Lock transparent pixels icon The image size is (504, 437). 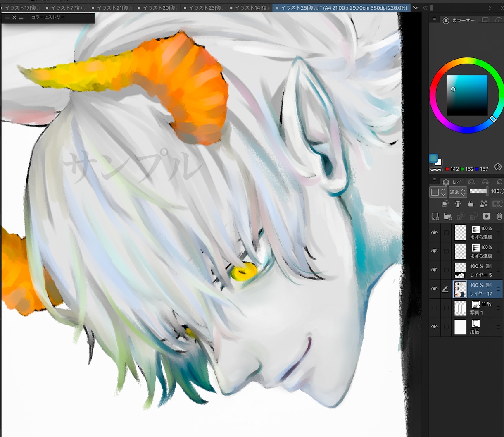pos(484,204)
